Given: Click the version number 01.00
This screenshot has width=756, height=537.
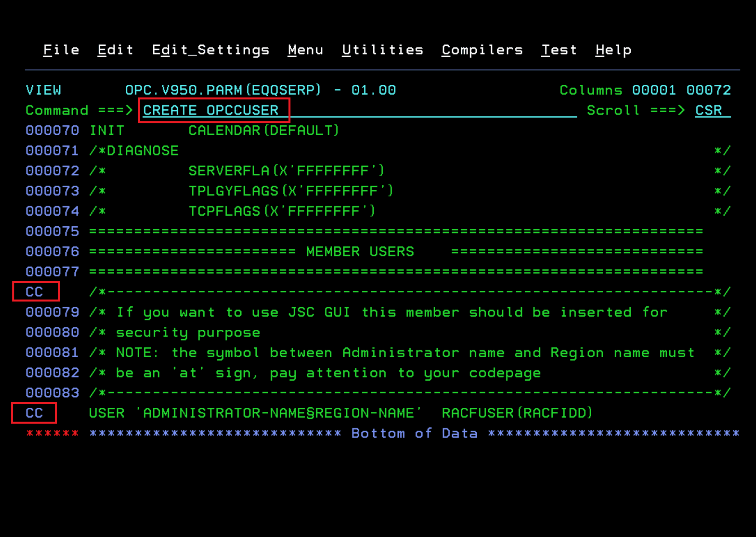Looking at the screenshot, I should (x=374, y=90).
